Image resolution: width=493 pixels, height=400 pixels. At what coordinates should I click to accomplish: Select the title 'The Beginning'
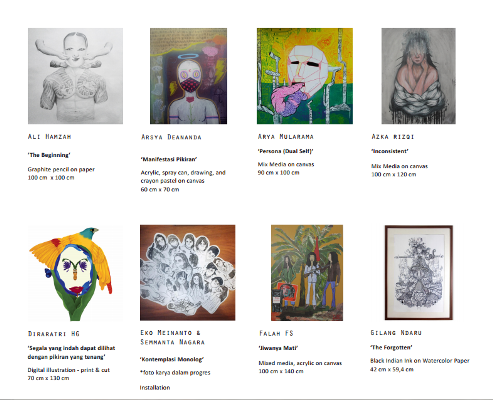(x=49, y=155)
